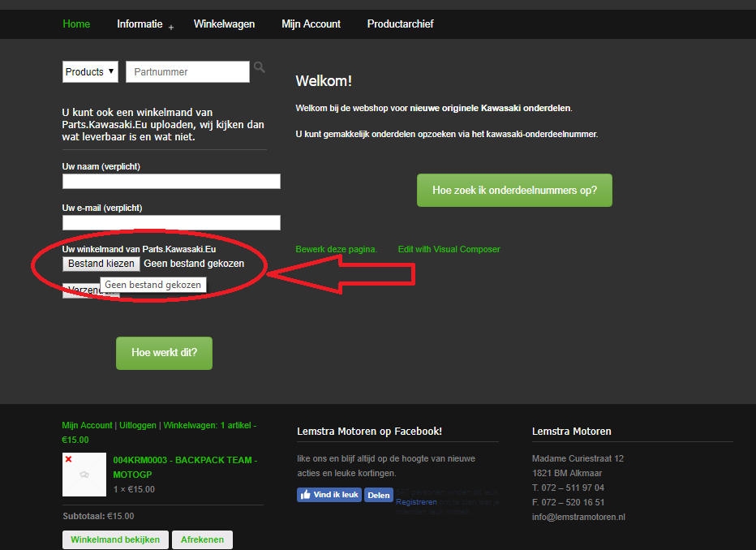
Task: Click the 'Lemstra Motoren op Facebook!' heading
Action: (369, 432)
